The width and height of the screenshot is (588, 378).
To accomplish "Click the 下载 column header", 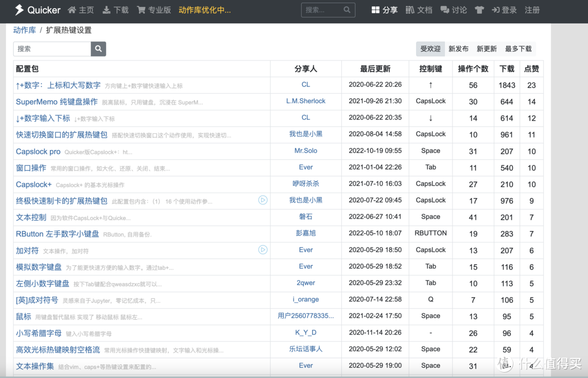I will pos(507,69).
